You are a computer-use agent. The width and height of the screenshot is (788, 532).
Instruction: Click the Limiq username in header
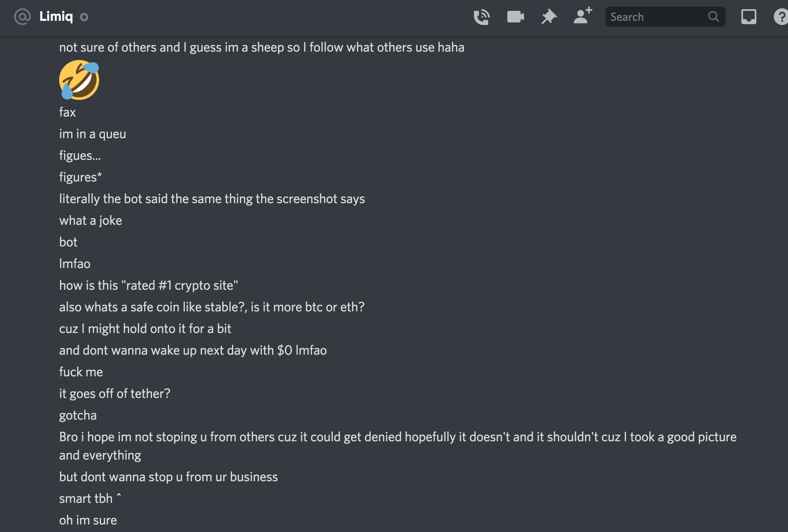click(x=56, y=17)
